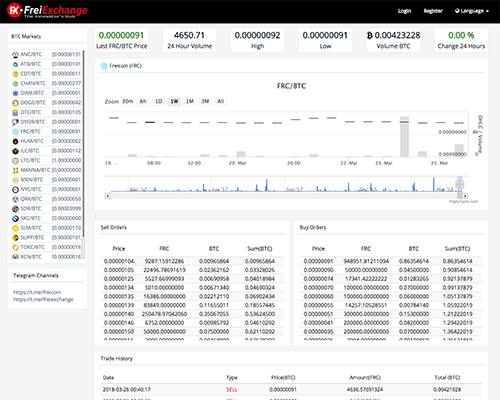Select the DYOR/BTC coin icon
This screenshot has width=500, height=400.
(x=15, y=122)
